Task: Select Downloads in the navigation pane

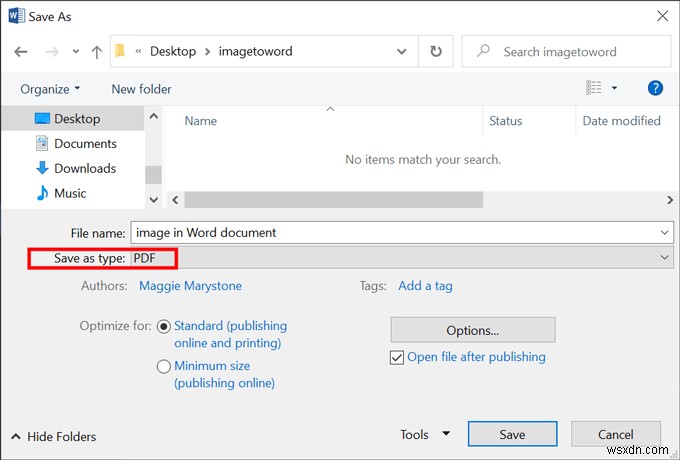Action: click(x=85, y=168)
